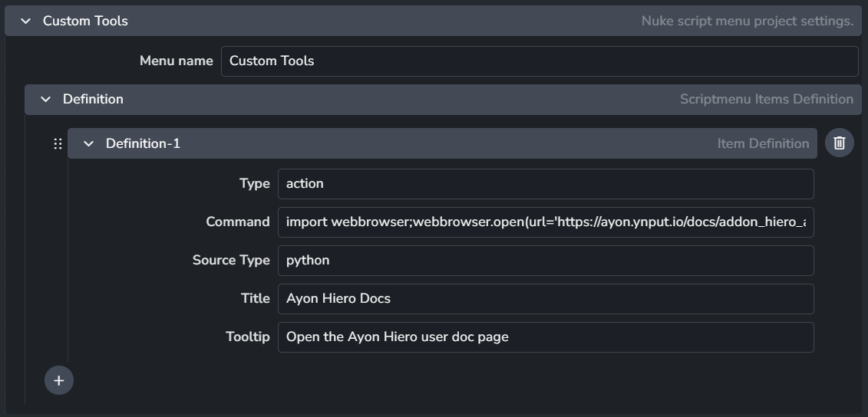
Task: Click the Definition header title text
Action: (x=93, y=100)
